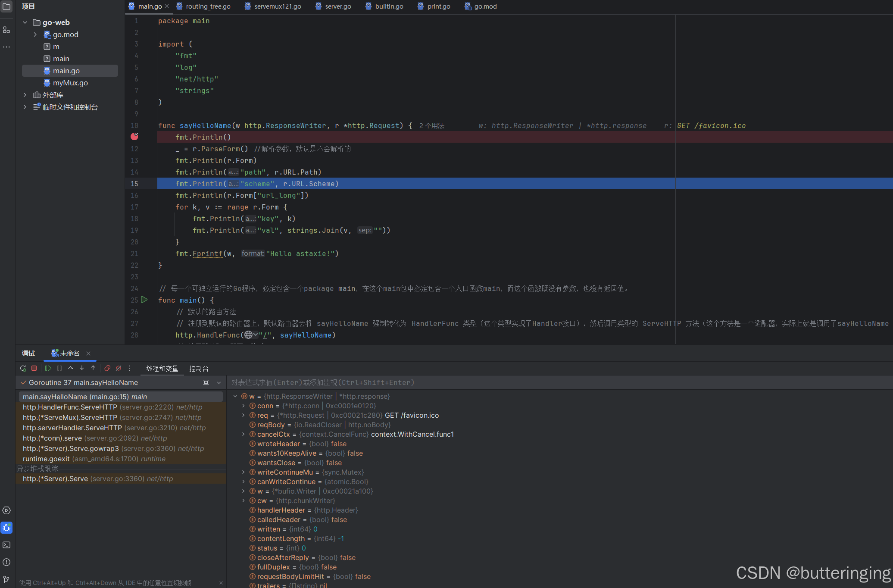
Task: View all breakpoints
Action: 107,369
